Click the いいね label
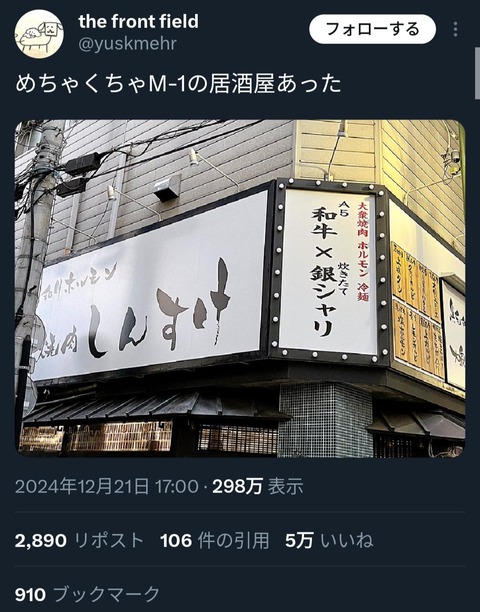The image size is (480, 612). click(347, 541)
